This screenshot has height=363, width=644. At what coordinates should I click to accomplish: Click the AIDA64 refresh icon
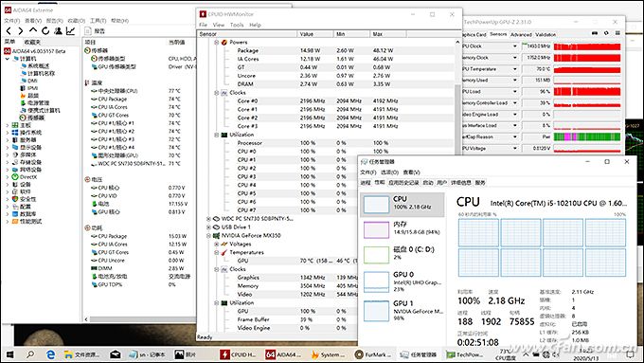coord(45,31)
